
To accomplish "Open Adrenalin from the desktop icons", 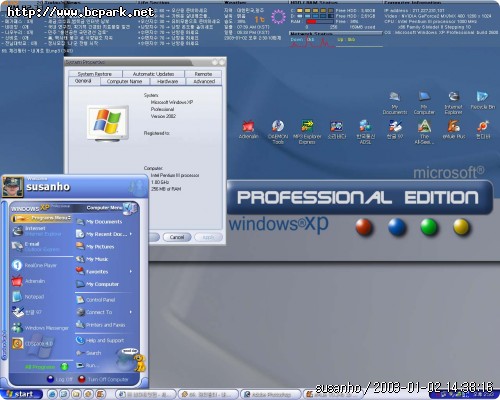I will (x=248, y=130).
